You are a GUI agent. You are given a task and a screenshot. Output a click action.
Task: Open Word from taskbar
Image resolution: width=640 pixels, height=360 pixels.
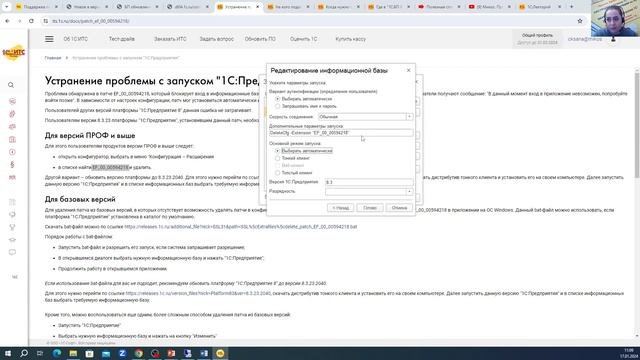tap(204, 353)
